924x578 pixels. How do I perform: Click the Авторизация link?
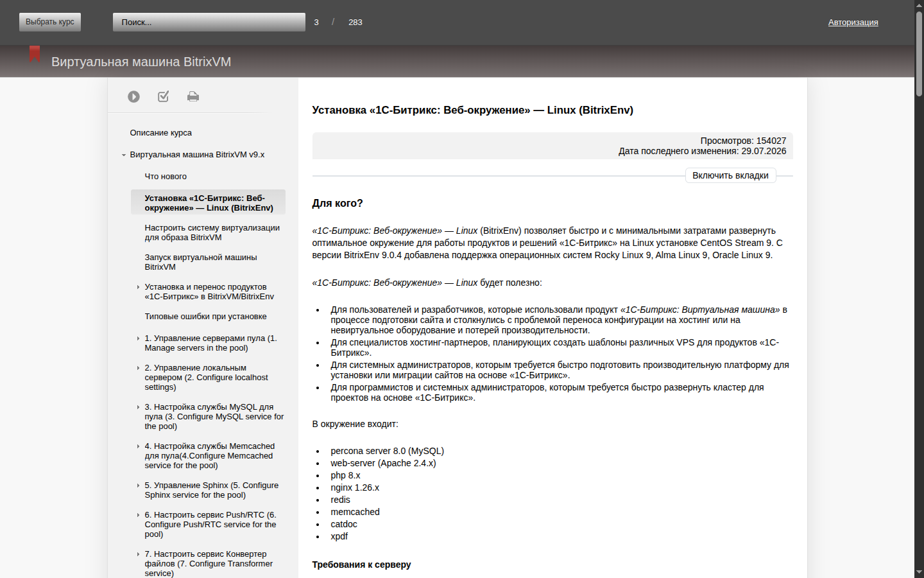coord(853,22)
